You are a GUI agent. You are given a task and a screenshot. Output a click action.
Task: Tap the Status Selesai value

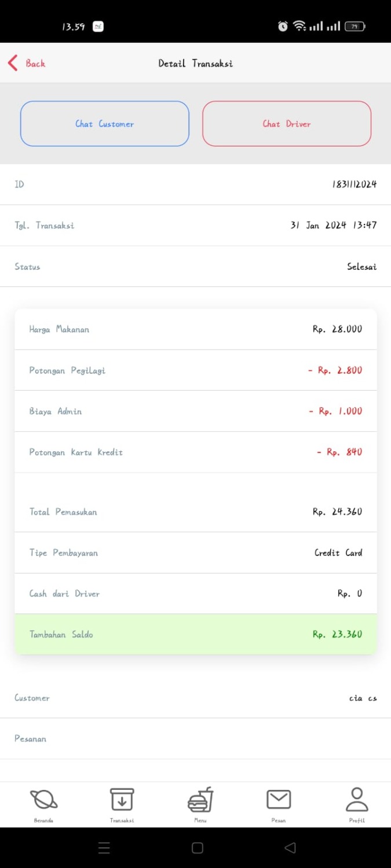[361, 267]
